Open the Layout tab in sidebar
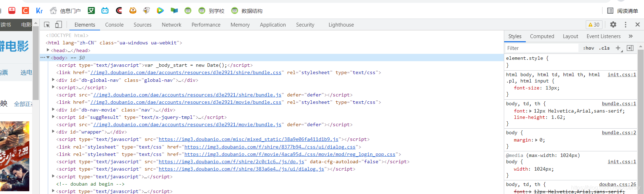Image resolution: width=644 pixels, height=194 pixels. [x=570, y=36]
